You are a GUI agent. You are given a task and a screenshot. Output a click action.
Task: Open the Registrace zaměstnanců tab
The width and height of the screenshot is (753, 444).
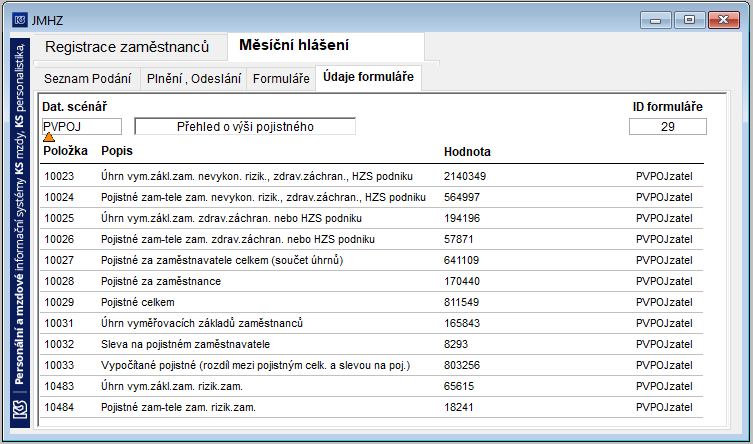(x=127, y=47)
